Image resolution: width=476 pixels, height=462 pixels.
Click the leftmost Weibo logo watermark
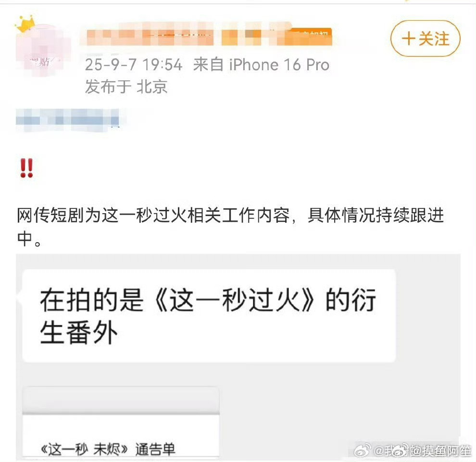(363, 450)
